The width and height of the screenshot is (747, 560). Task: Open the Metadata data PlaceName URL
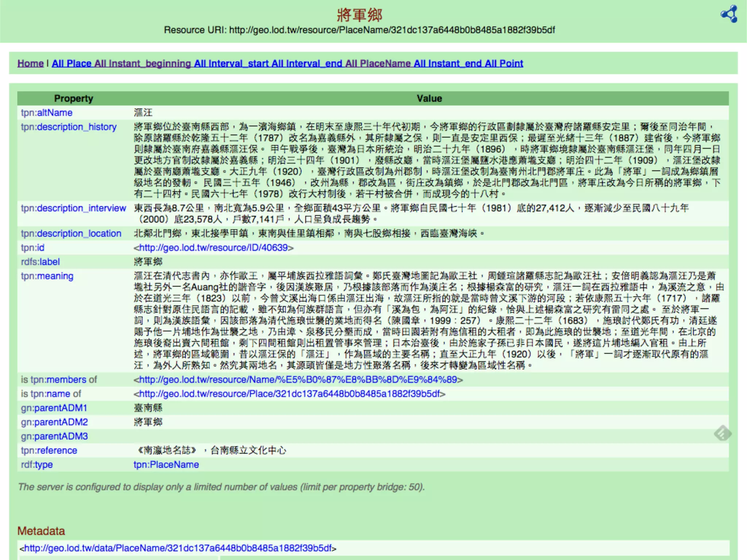click(178, 548)
